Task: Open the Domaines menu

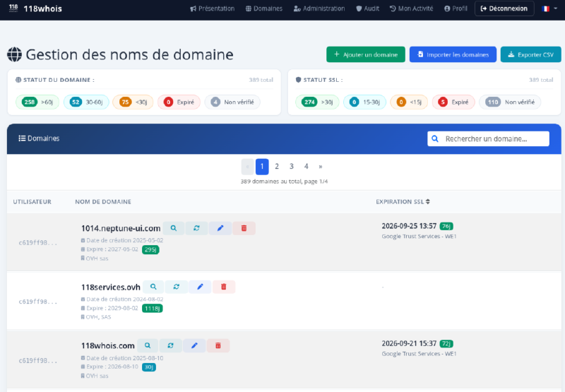Action: 263,8
